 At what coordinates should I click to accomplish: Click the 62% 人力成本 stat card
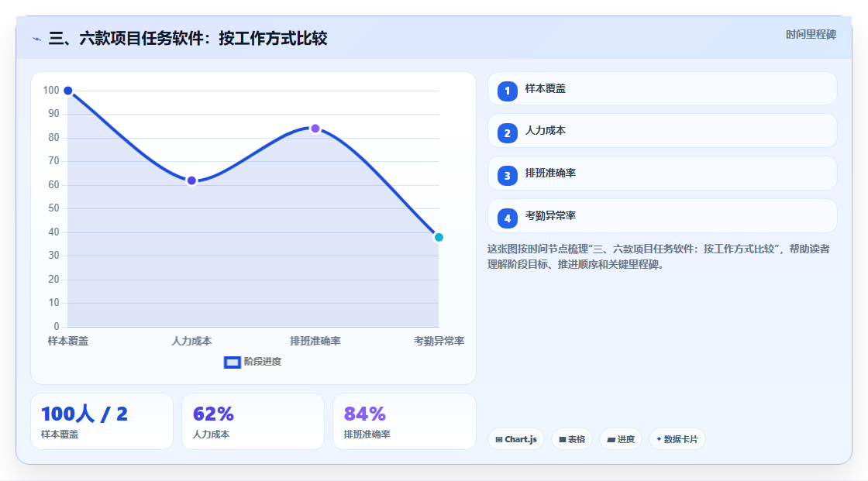coord(253,421)
